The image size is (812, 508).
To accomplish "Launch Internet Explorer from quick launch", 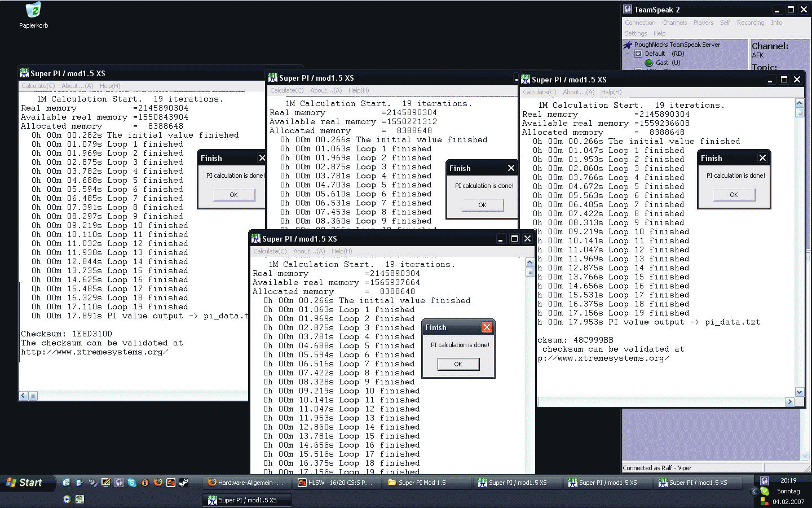I will tap(67, 483).
